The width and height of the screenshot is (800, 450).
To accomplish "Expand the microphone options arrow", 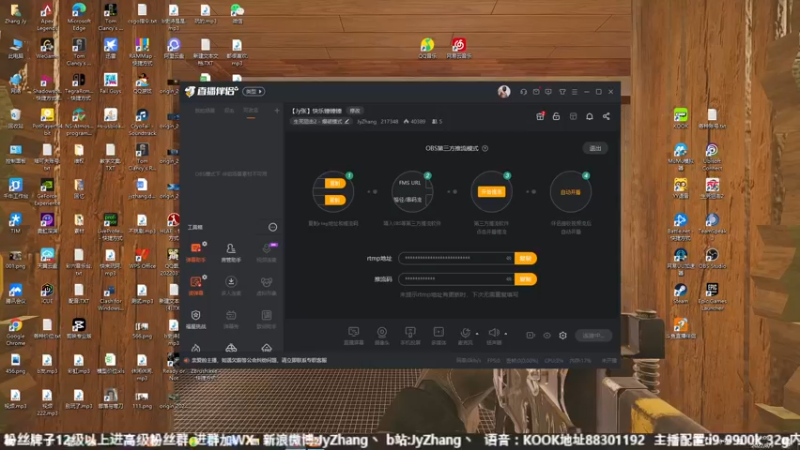I will pos(477,334).
